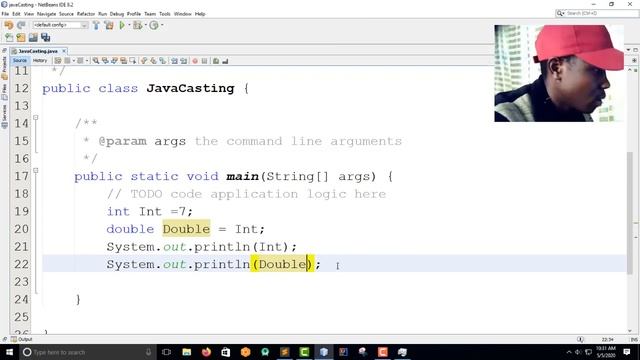The height and width of the screenshot is (360, 640).
Task: Toggle the Rectangular Selection icon
Action: [133, 61]
